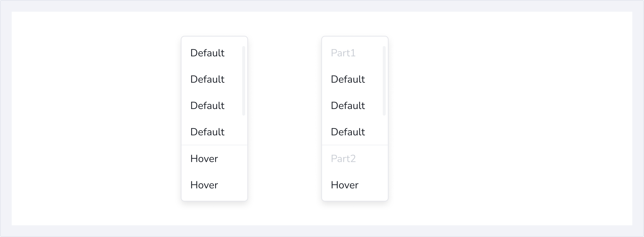Image resolution: width=644 pixels, height=237 pixels.
Task: Click the divider line in left menu
Action: coord(214,145)
